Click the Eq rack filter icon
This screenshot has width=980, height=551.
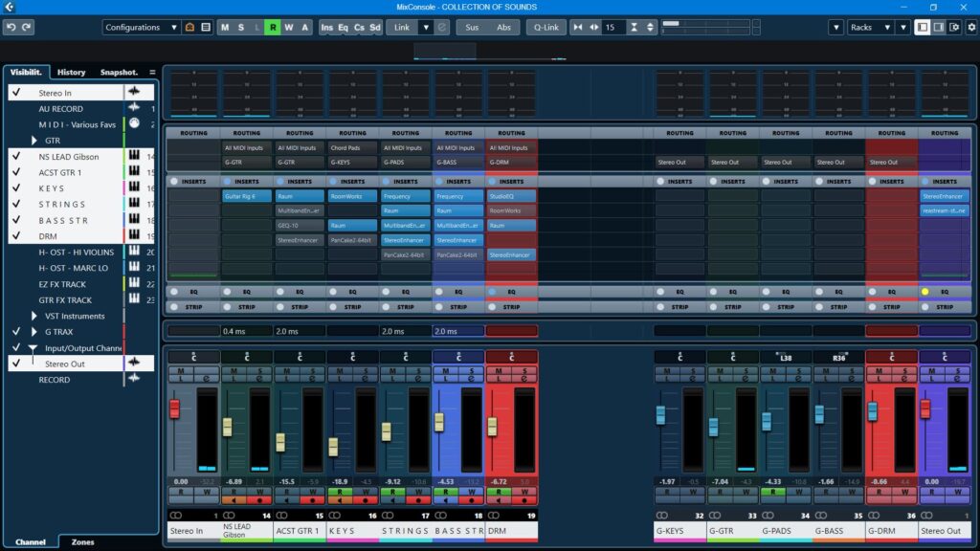point(342,28)
